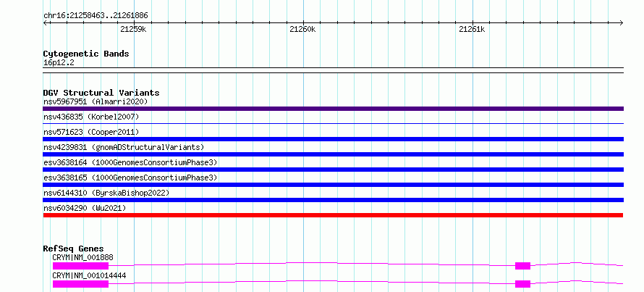Image resolution: width=644 pixels, height=292 pixels.
Task: Open the CRYM|NM_001014444 gene label
Action: pyautogui.click(x=88, y=275)
